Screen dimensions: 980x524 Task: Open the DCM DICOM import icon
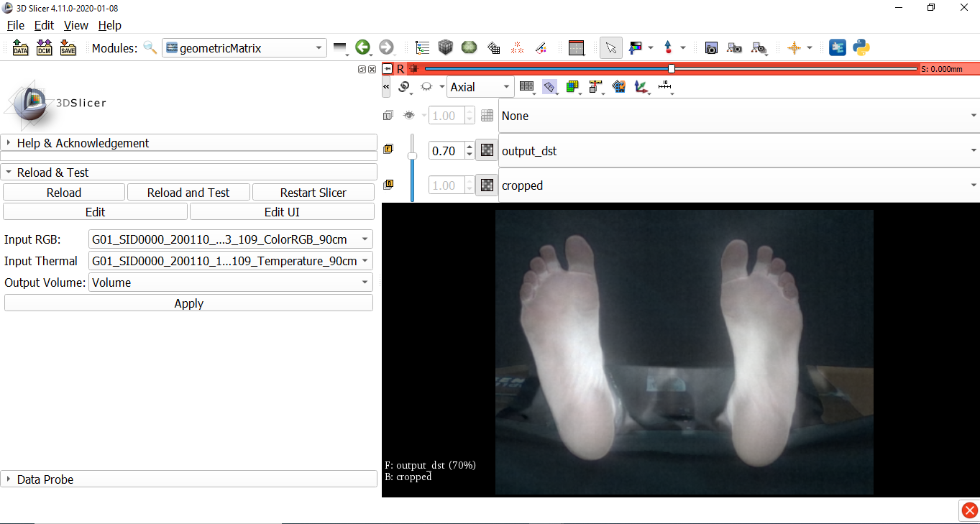tap(44, 48)
